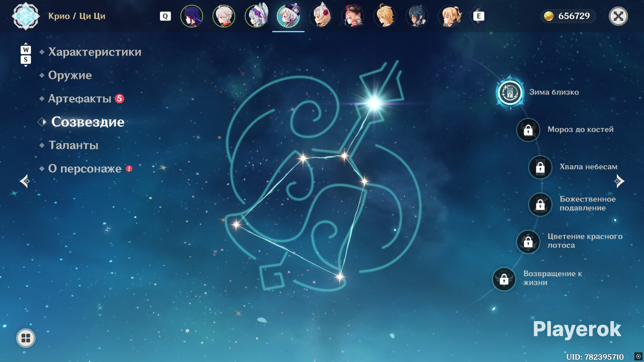This screenshot has height=362, width=644.
Task: Click the small icon beside the UID
Action: click(638, 357)
